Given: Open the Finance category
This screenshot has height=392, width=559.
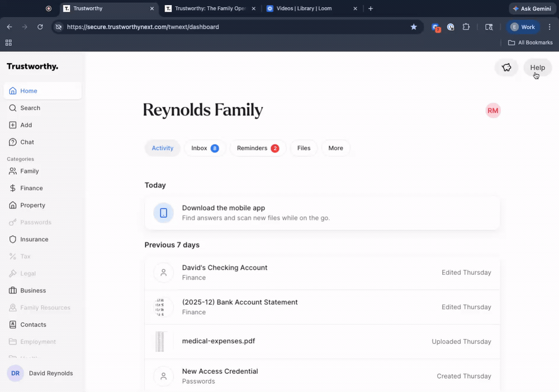Looking at the screenshot, I should [x=31, y=188].
